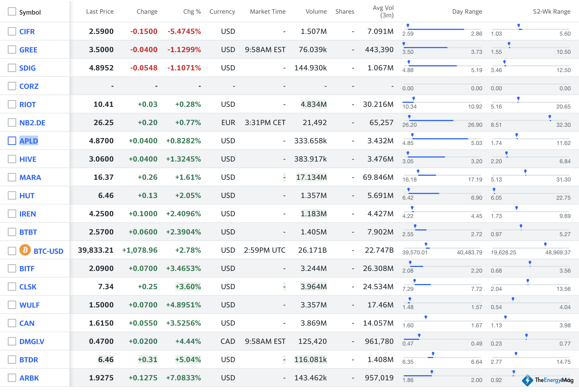Open the NB2.DE symbol link
This screenshot has height=392, width=579.
click(x=32, y=123)
